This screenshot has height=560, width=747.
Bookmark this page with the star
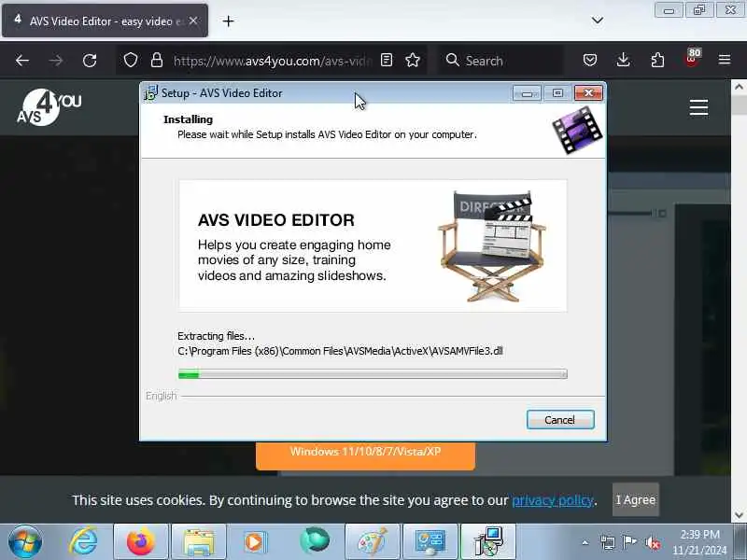click(413, 60)
